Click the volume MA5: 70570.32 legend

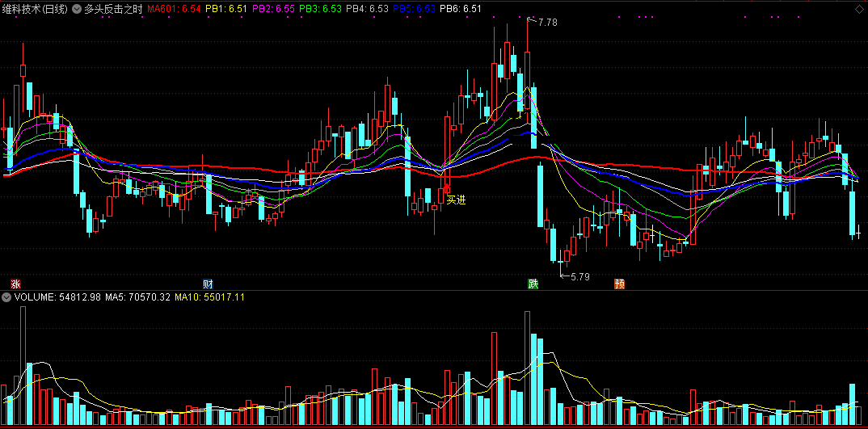(x=138, y=297)
